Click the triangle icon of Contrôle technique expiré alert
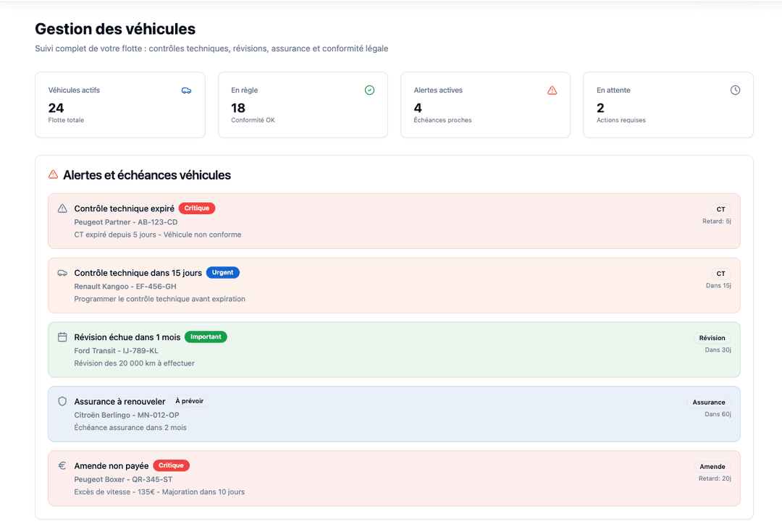 pyautogui.click(x=62, y=208)
